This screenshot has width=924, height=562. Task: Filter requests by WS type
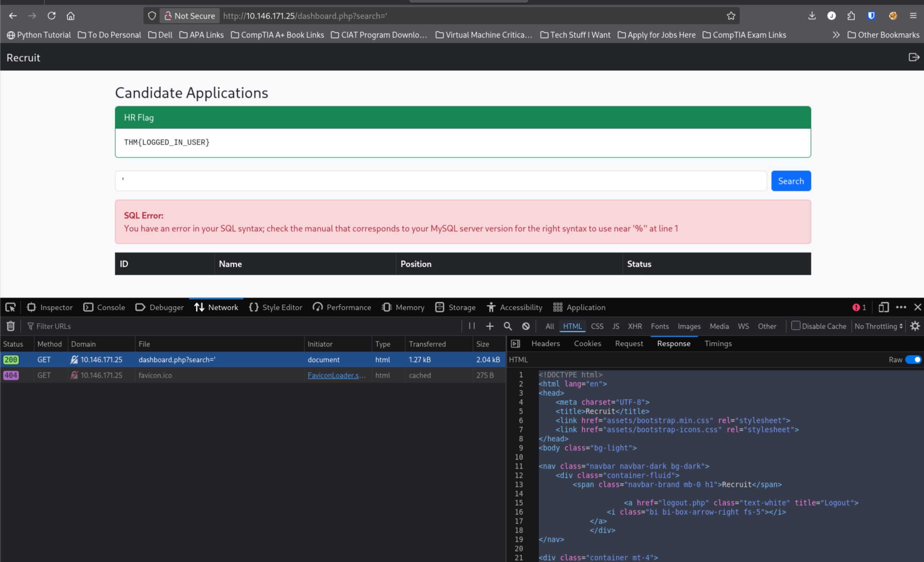(743, 326)
